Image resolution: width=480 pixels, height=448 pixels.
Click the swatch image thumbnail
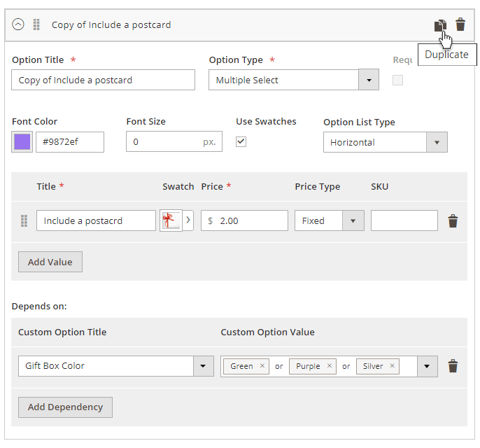tap(171, 221)
